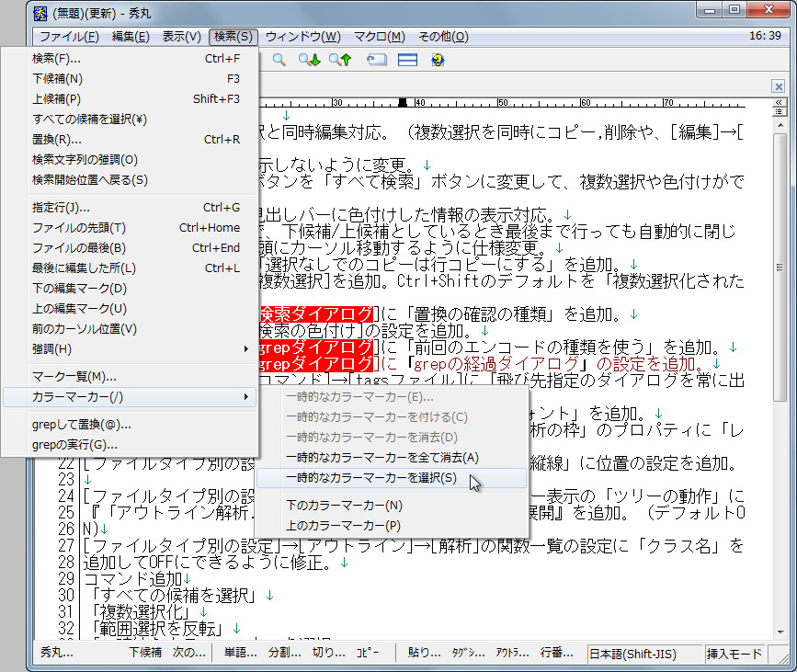This screenshot has width=797, height=672.
Task: Choose 最後に編集した所(L)
Action: tap(130, 268)
